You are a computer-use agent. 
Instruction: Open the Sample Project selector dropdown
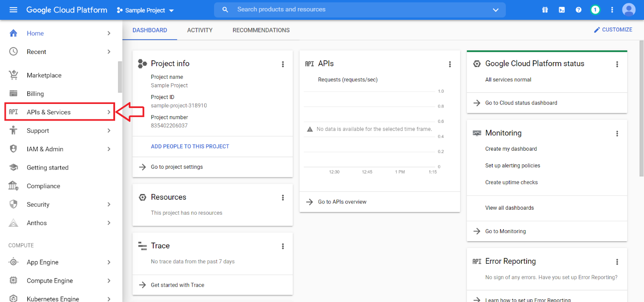[x=145, y=10]
